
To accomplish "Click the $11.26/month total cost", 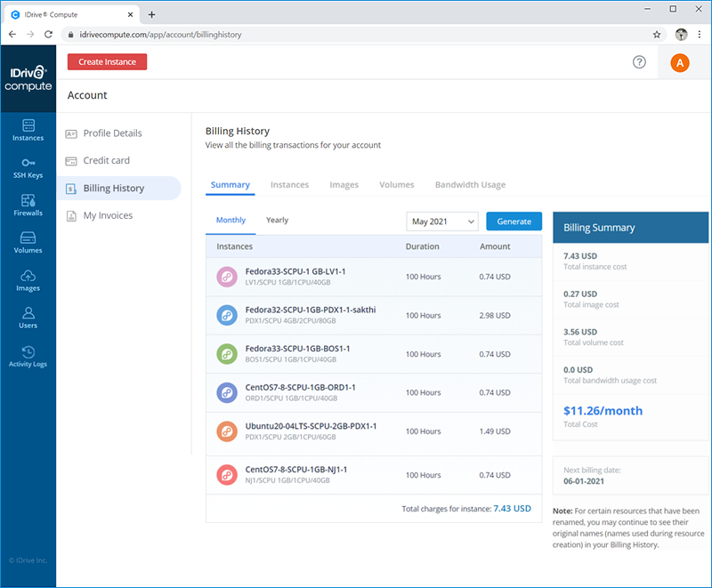I will tap(603, 411).
